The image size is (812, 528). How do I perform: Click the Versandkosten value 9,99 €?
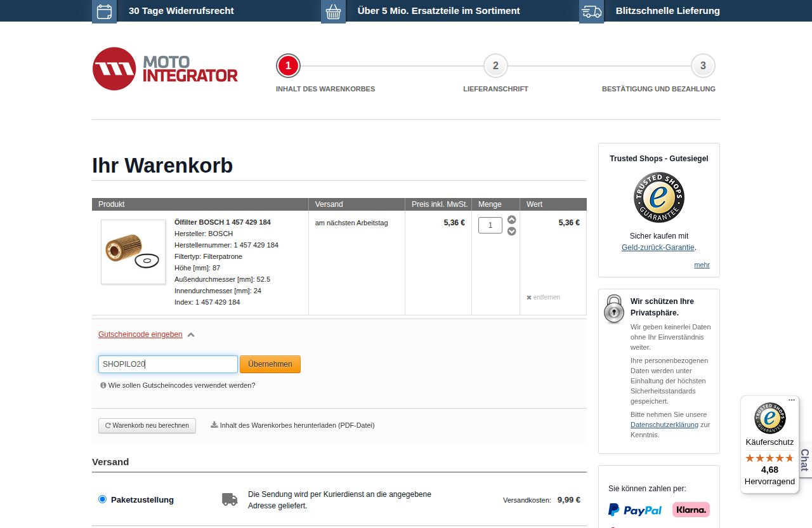pos(569,499)
